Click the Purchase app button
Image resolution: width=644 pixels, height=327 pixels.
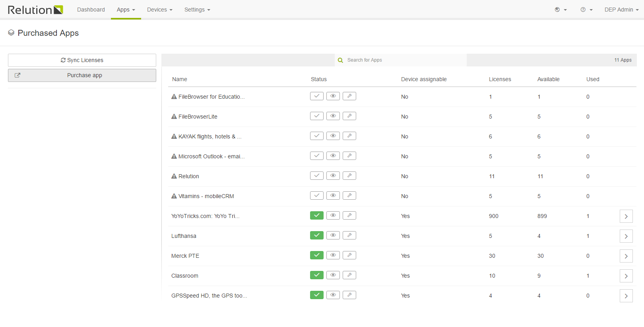82,75
